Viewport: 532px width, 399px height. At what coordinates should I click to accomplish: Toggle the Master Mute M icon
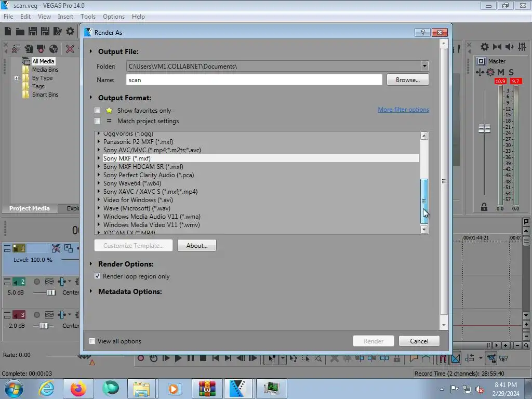coord(501,72)
